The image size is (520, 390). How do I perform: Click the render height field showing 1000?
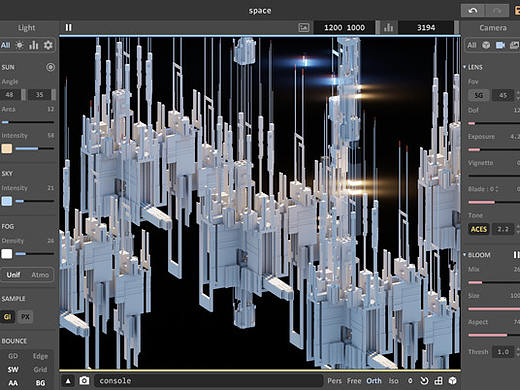coord(356,28)
